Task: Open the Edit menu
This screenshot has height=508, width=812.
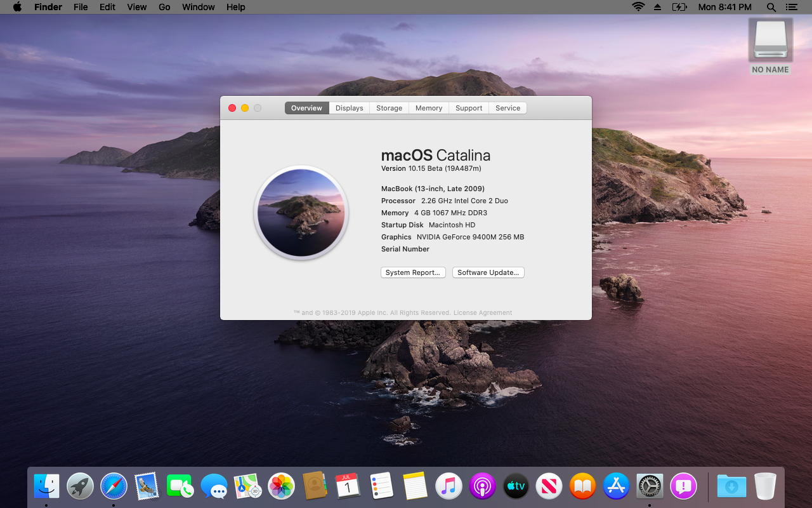Action: pos(107,7)
